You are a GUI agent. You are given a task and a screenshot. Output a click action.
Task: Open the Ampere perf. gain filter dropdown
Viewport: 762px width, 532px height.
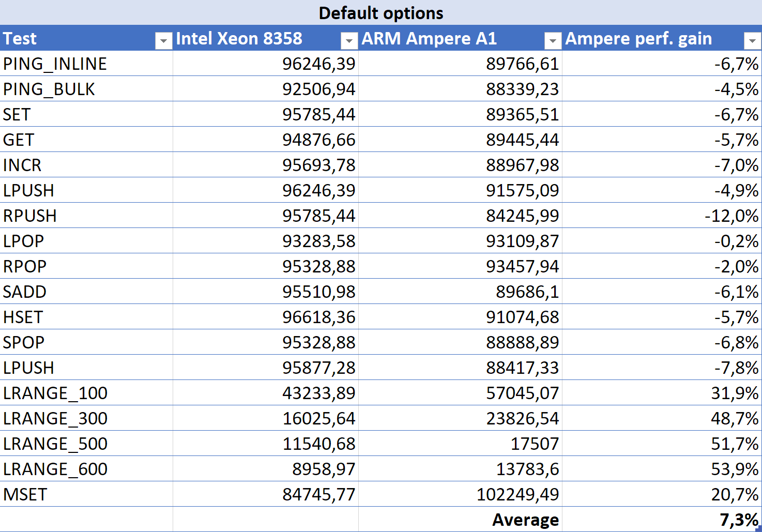click(x=753, y=40)
